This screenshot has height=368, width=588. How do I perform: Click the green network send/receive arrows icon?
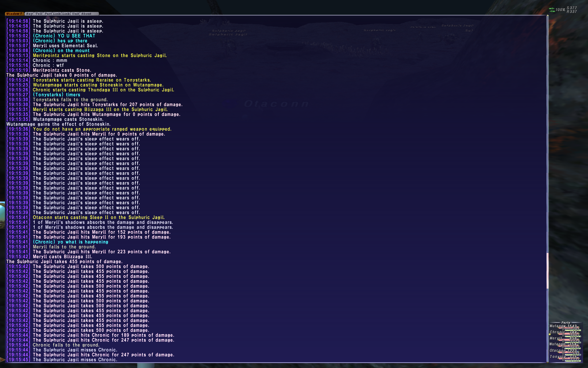552,10
